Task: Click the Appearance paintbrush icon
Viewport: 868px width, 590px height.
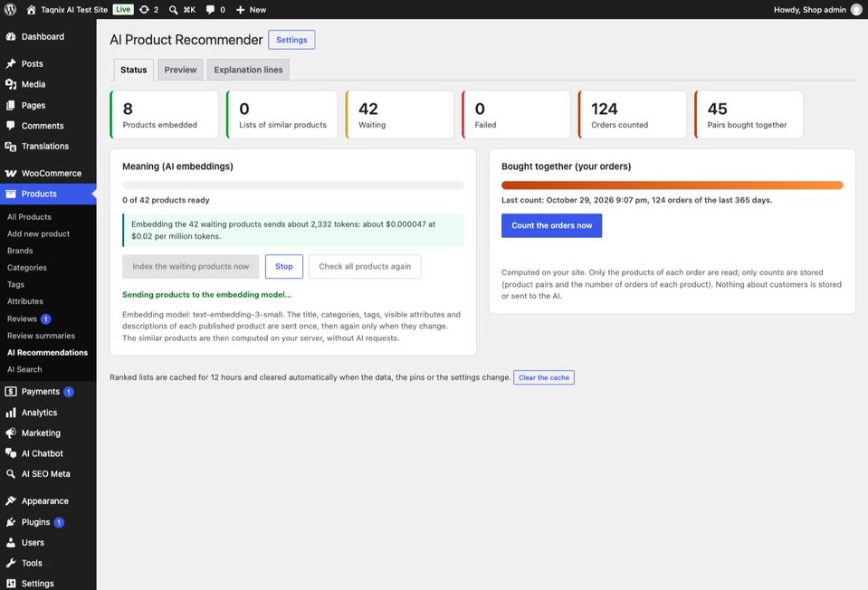Action: tap(11, 501)
